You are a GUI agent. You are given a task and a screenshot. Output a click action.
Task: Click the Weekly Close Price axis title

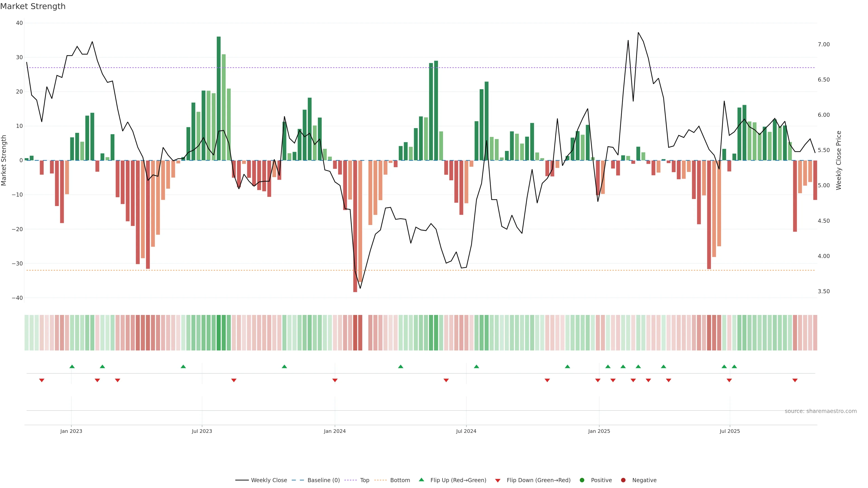click(839, 160)
